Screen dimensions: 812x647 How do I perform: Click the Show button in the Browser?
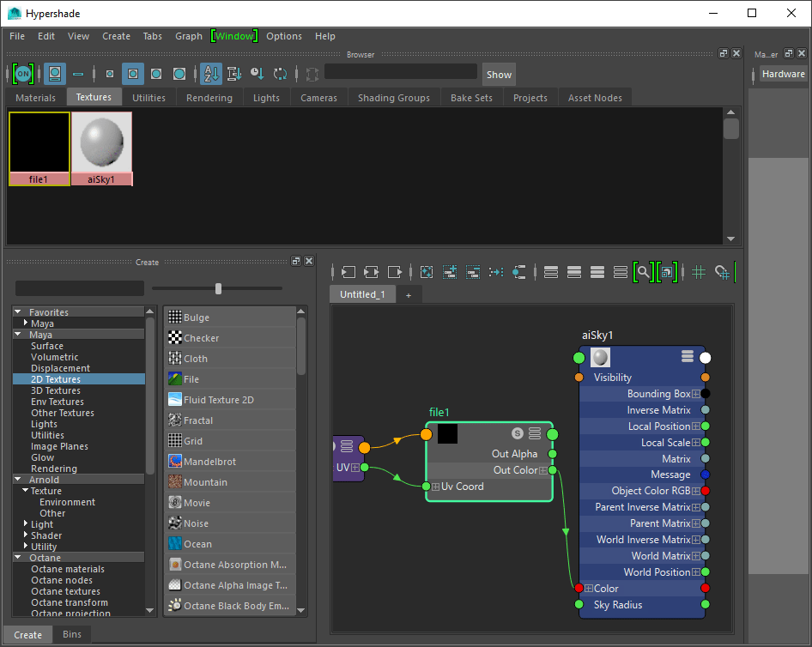[x=499, y=74]
